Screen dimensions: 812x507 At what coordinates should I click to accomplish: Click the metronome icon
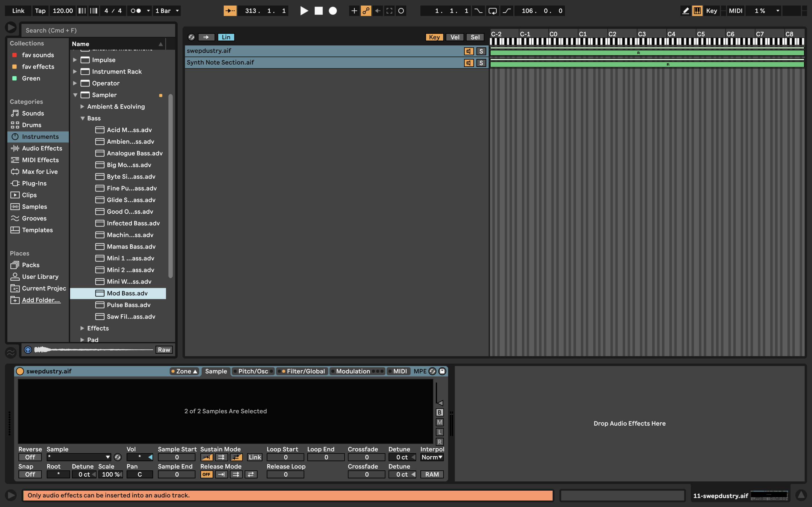pos(136,11)
